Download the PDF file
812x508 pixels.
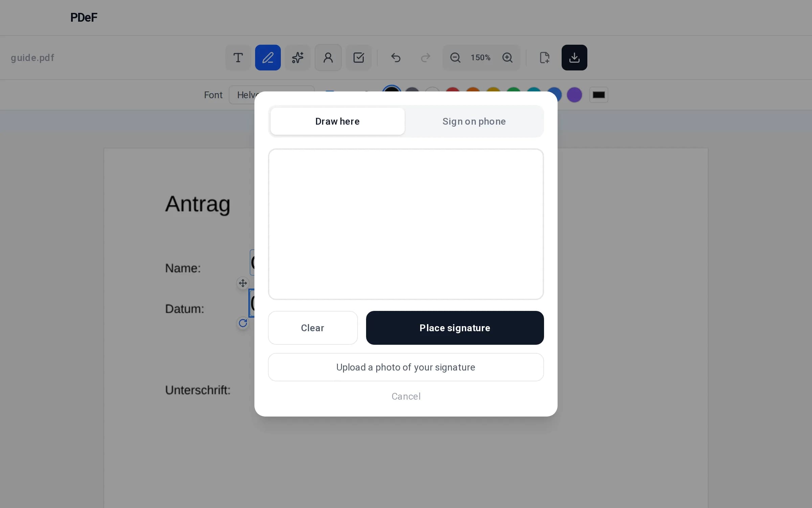[574, 58]
